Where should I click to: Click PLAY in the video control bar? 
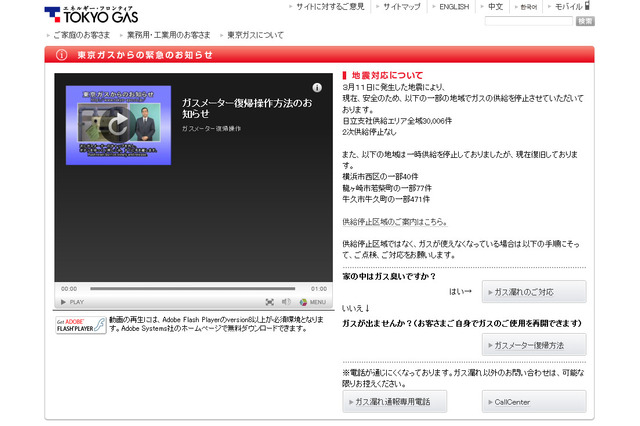pos(72,301)
